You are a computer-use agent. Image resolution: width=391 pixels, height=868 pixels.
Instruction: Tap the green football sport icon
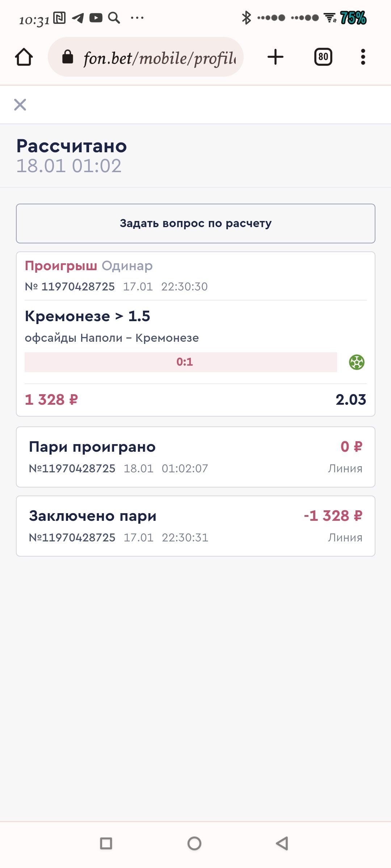point(357,362)
